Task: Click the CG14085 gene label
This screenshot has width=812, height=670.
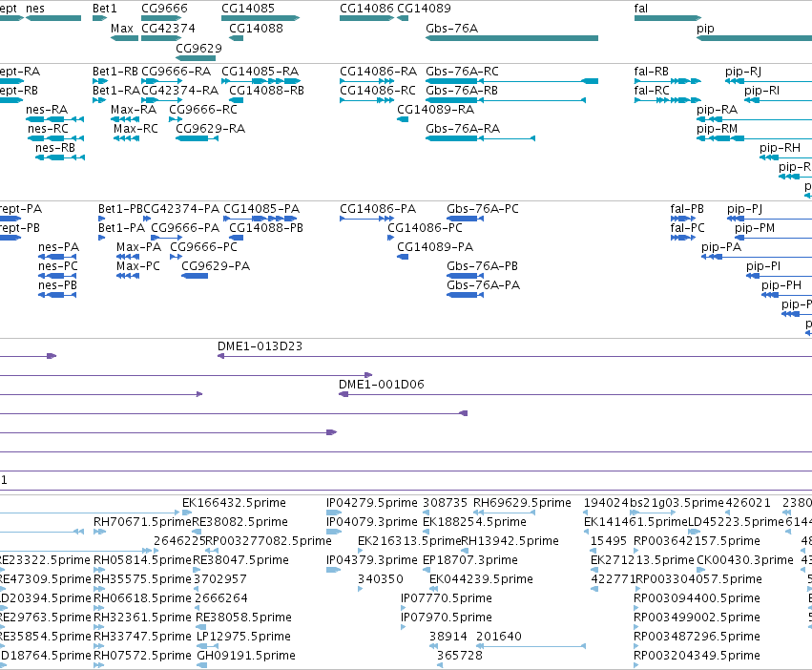Action: (248, 9)
